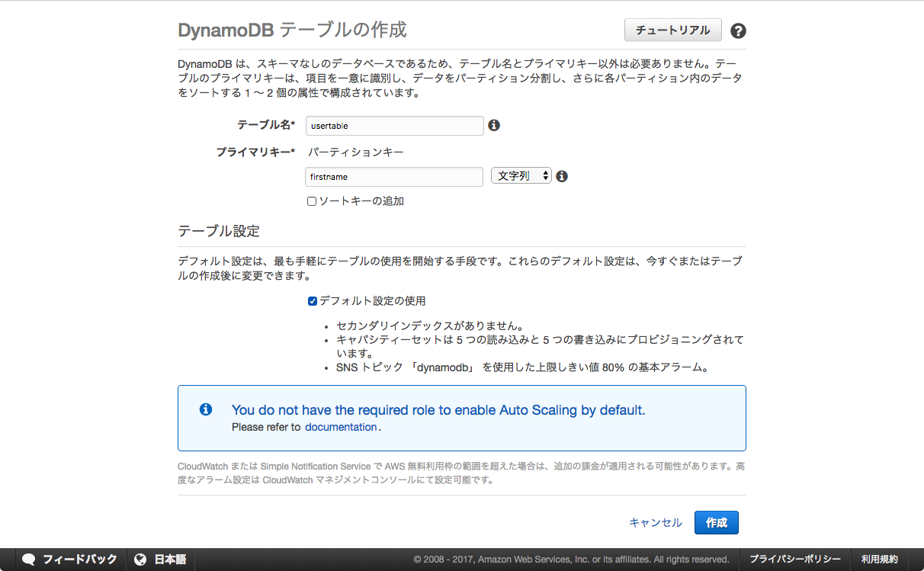Open the プライバシーポリシー footer item

[x=795, y=559]
